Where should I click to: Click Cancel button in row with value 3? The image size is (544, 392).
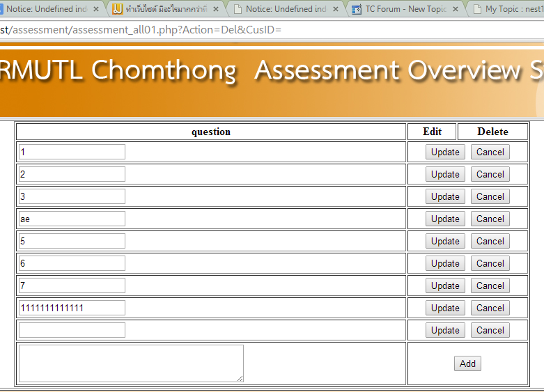(490, 196)
